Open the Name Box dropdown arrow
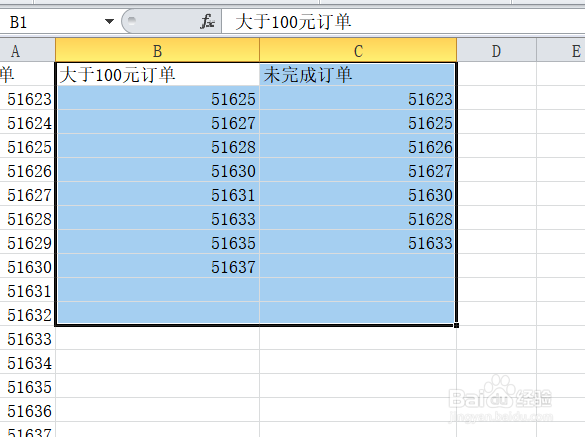 click(x=109, y=22)
